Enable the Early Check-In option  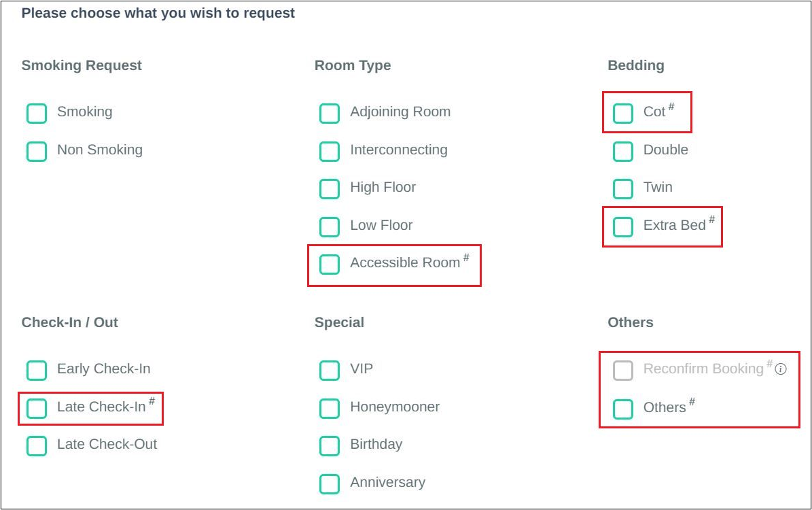pos(36,371)
